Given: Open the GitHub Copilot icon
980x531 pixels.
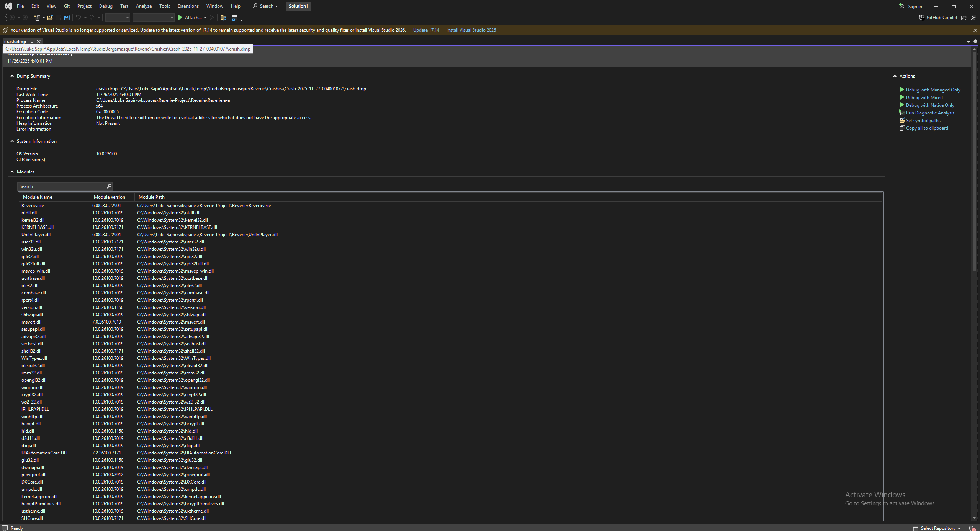Looking at the screenshot, I should [921, 18].
